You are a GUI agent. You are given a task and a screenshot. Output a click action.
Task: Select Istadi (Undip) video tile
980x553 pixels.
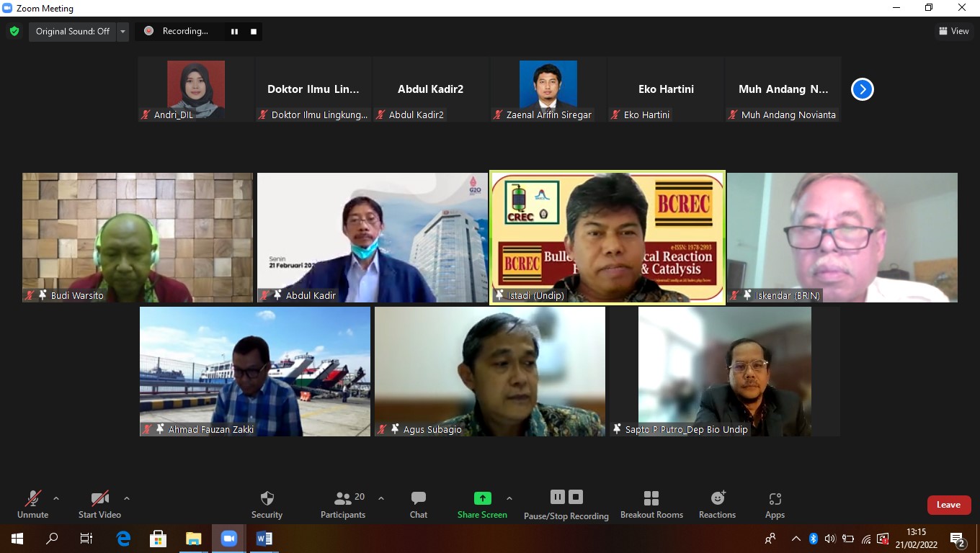coord(607,238)
